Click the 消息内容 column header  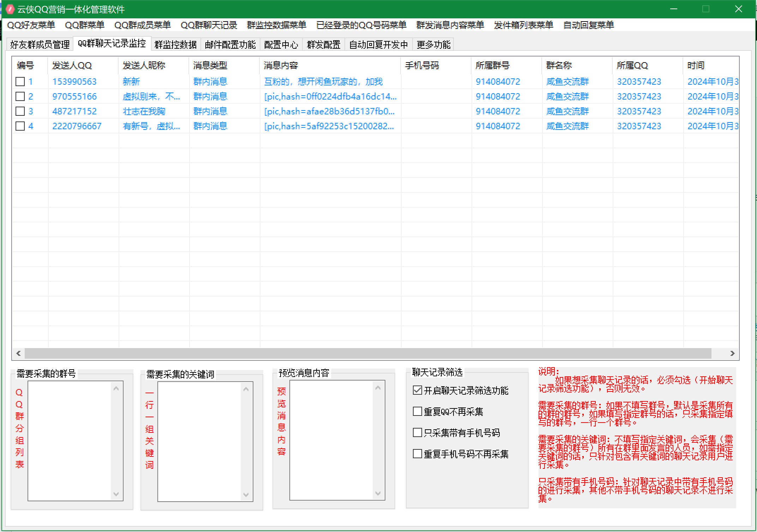(x=330, y=65)
